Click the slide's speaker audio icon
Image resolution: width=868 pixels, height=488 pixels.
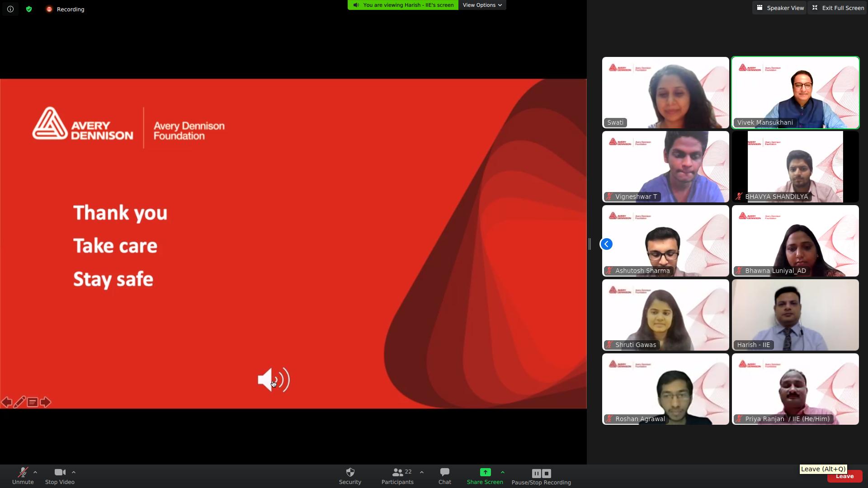click(274, 380)
